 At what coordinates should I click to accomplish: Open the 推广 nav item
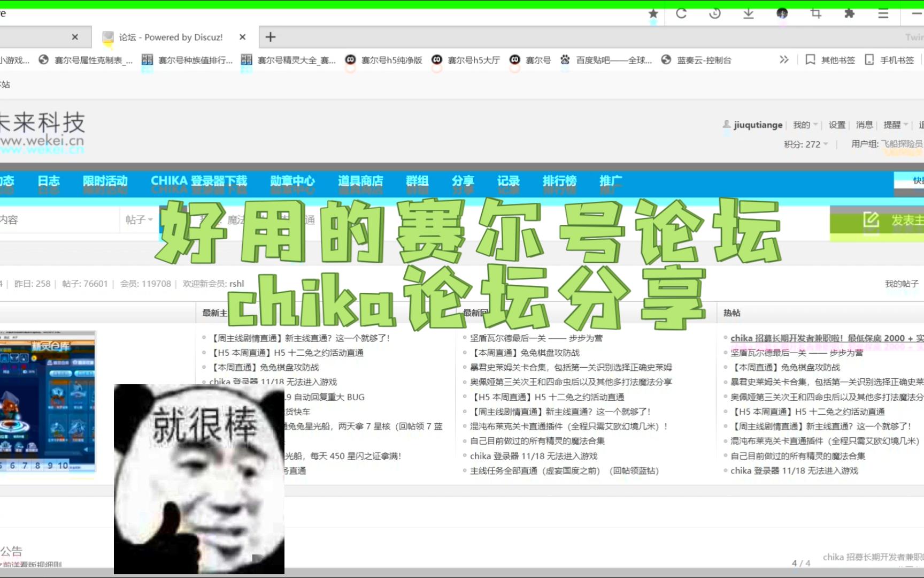pyautogui.click(x=611, y=181)
